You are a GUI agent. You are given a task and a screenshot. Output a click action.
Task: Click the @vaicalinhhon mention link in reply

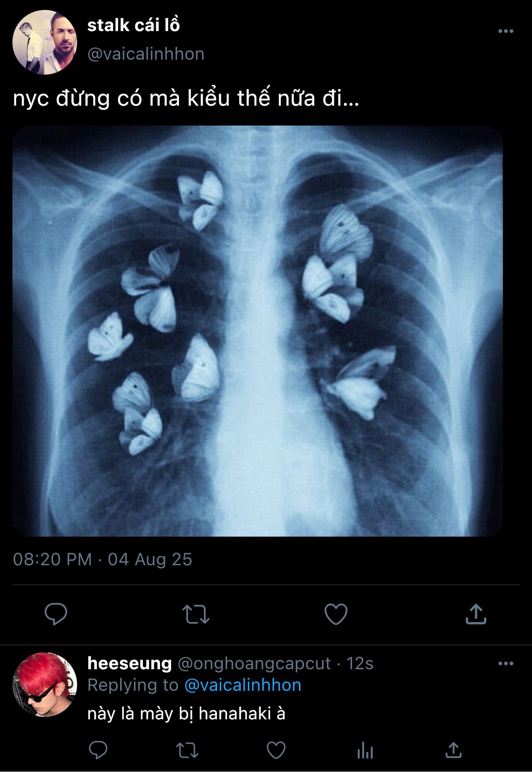click(x=242, y=685)
